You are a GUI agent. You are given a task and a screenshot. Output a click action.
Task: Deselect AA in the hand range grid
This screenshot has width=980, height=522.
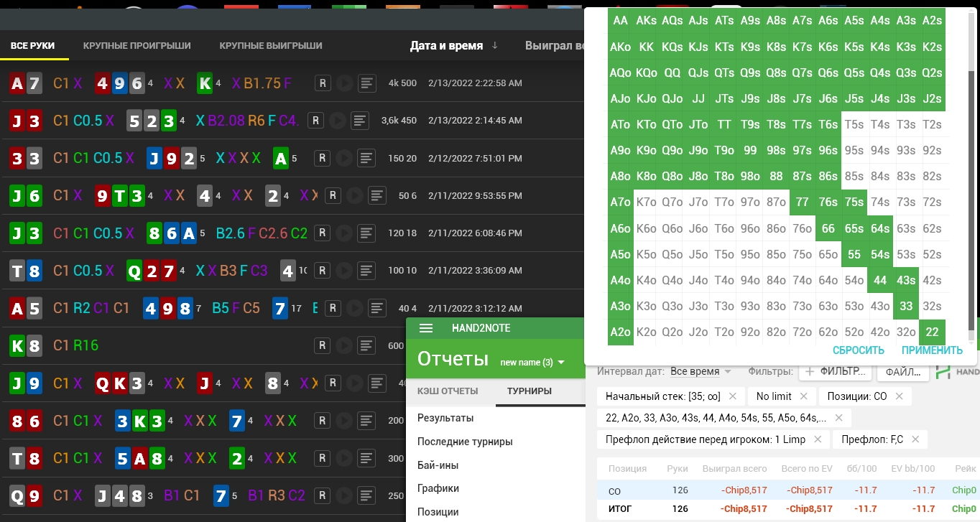click(620, 21)
